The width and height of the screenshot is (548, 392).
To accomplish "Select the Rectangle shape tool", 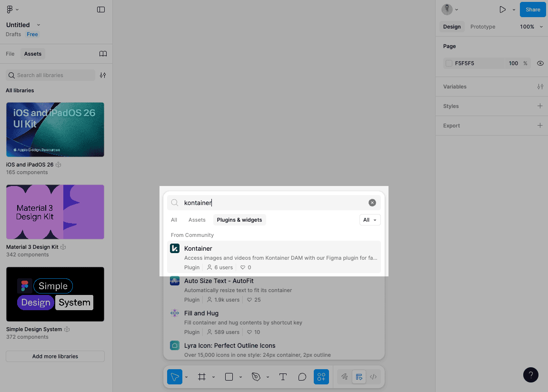I will pyautogui.click(x=229, y=376).
